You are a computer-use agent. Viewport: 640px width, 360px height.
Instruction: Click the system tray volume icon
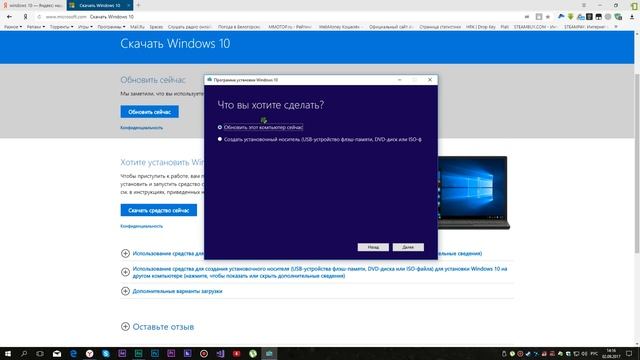(584, 354)
